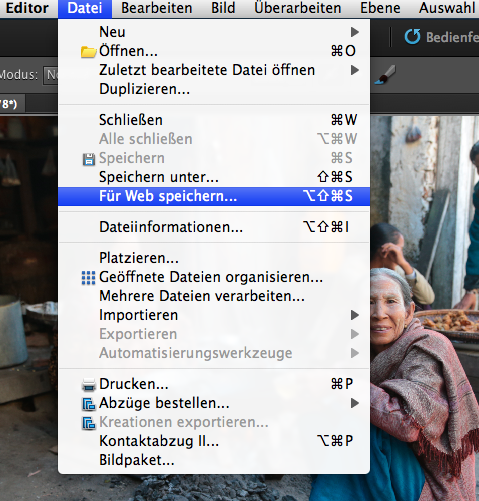The image size is (479, 501).
Task: Open the Überarbeiten menu
Action: 298,8
